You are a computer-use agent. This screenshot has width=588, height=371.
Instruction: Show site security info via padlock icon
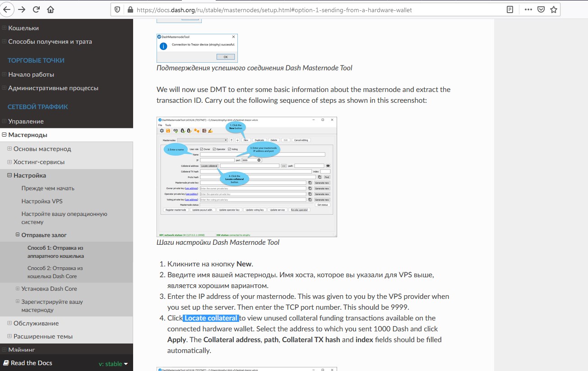tap(130, 9)
